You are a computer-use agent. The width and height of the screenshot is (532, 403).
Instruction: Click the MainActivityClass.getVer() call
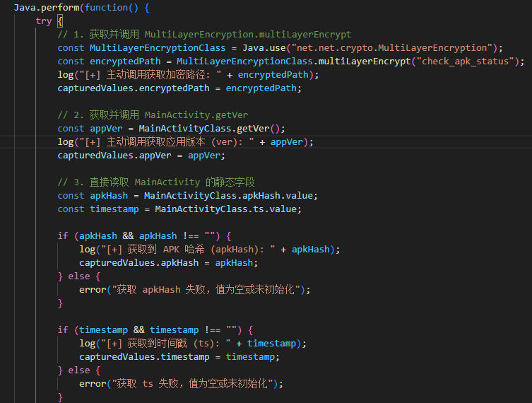coord(209,129)
